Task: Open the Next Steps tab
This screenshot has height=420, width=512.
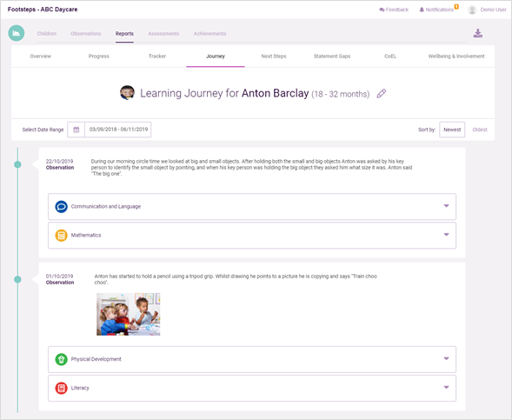Action: point(274,57)
